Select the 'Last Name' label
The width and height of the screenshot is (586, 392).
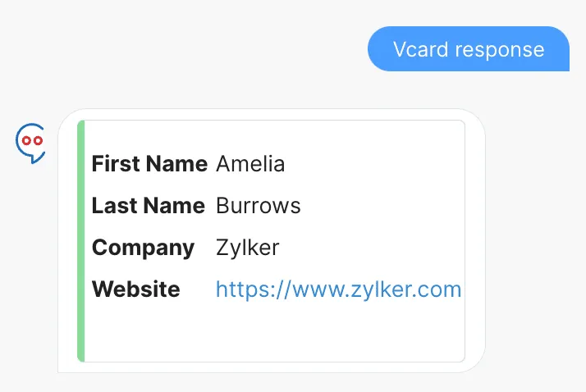(148, 205)
